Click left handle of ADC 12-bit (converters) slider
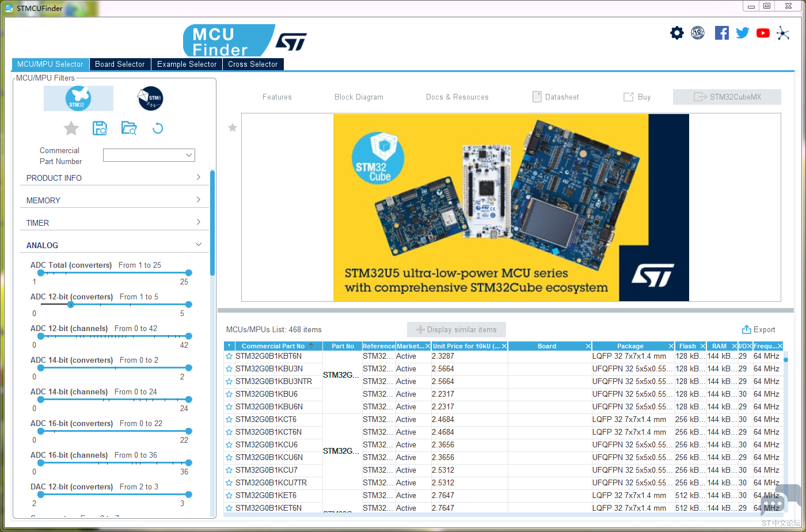This screenshot has width=806, height=532. [x=71, y=305]
